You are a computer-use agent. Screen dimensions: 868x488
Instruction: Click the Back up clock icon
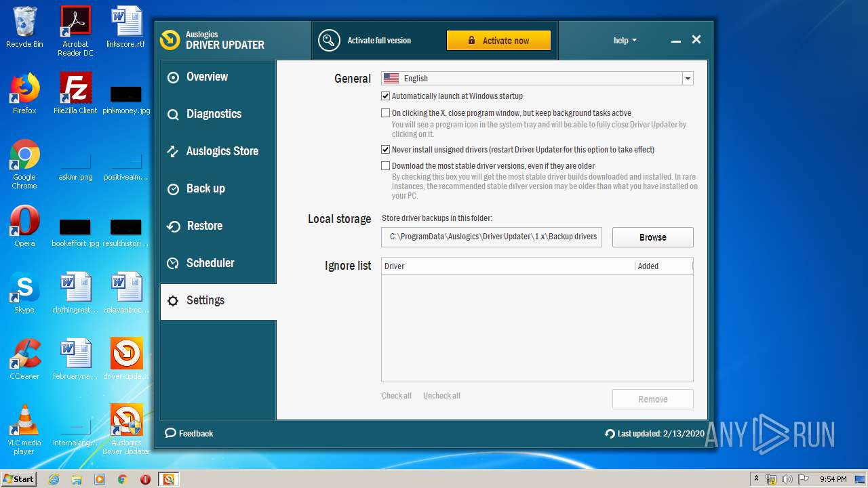point(174,189)
